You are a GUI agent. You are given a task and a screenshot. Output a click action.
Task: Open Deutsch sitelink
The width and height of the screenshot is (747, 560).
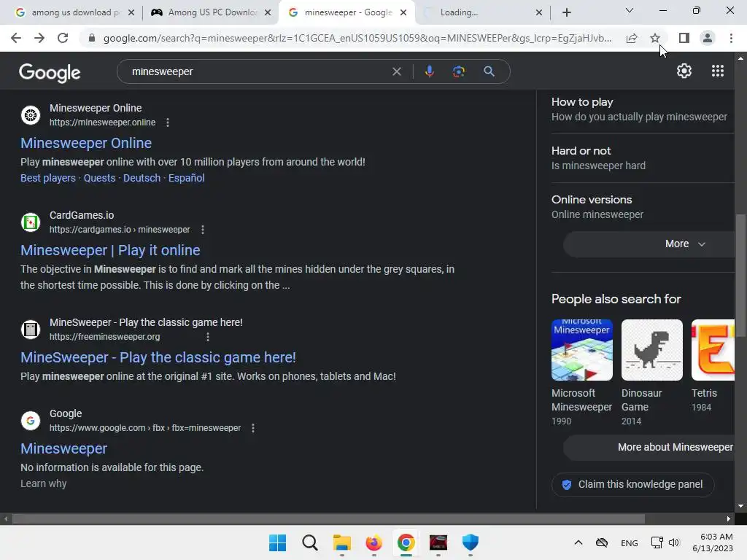click(x=142, y=178)
